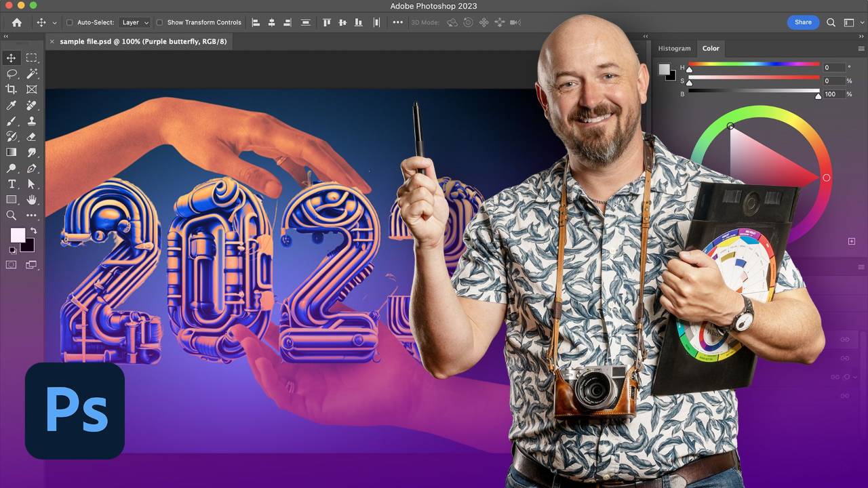Switch to the Histogram tab
868x488 pixels.
674,48
